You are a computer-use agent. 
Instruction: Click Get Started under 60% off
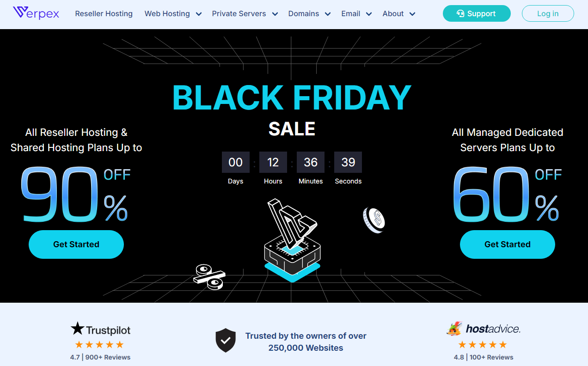click(x=507, y=244)
